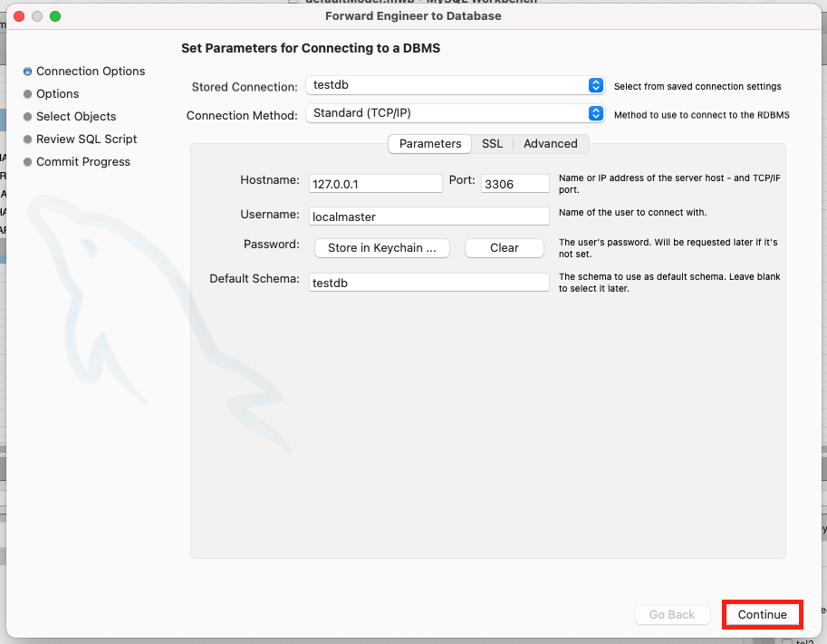
Task: Open the Connection Method dropdown
Action: (x=455, y=113)
